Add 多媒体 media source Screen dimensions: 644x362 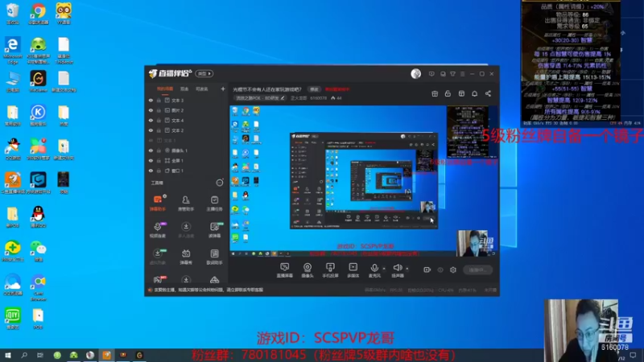click(x=353, y=270)
